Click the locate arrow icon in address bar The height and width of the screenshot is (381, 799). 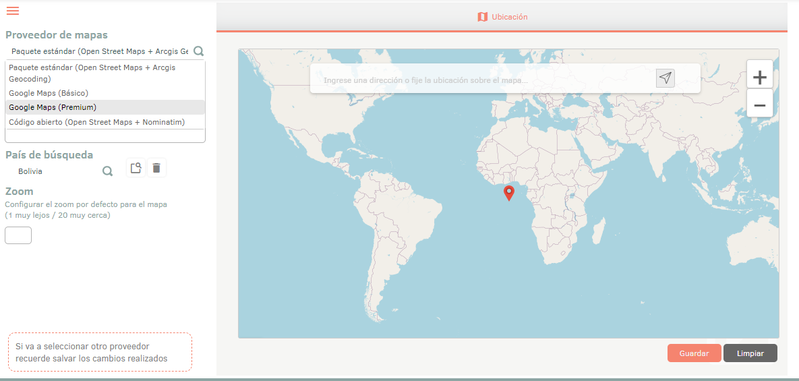click(x=665, y=78)
